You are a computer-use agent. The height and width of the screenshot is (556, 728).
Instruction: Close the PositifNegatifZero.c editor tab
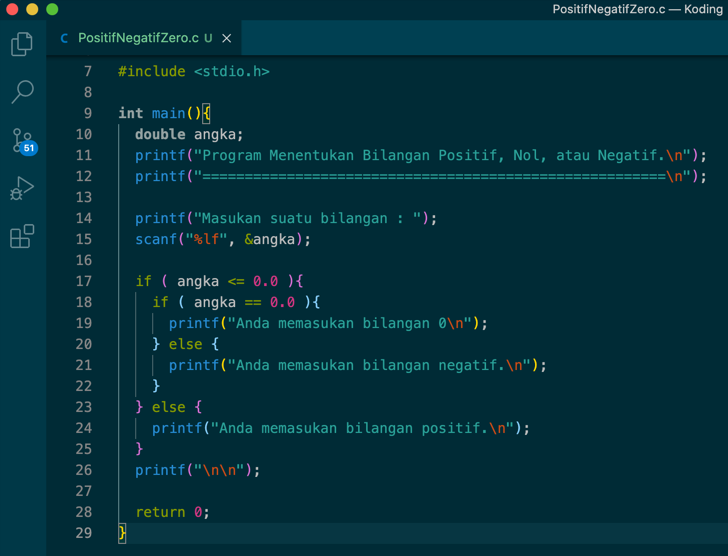pos(227,38)
